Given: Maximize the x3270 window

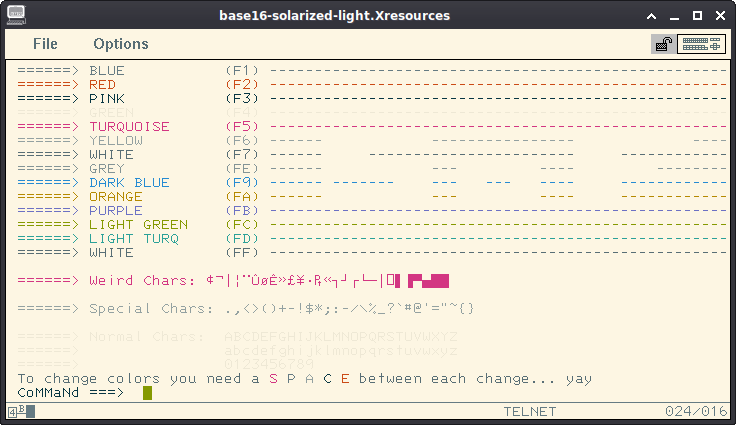Looking at the screenshot, I should (698, 16).
